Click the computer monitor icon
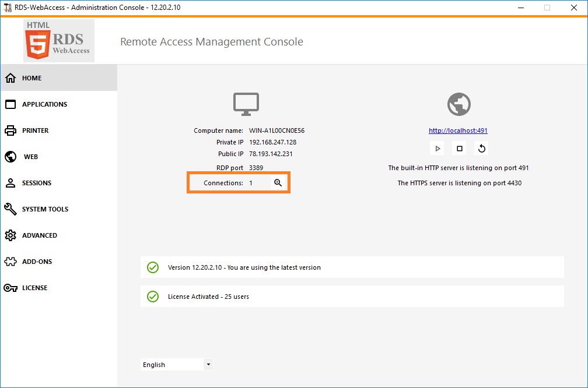The width and height of the screenshot is (588, 388). tap(246, 104)
